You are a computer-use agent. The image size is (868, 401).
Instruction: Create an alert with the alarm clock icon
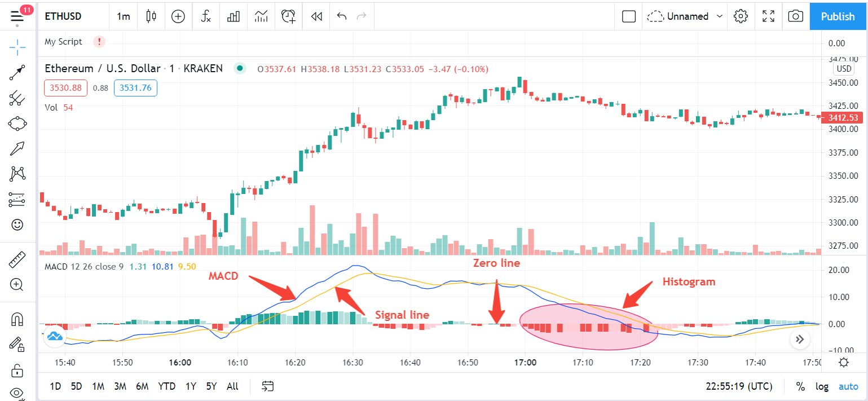pyautogui.click(x=289, y=16)
